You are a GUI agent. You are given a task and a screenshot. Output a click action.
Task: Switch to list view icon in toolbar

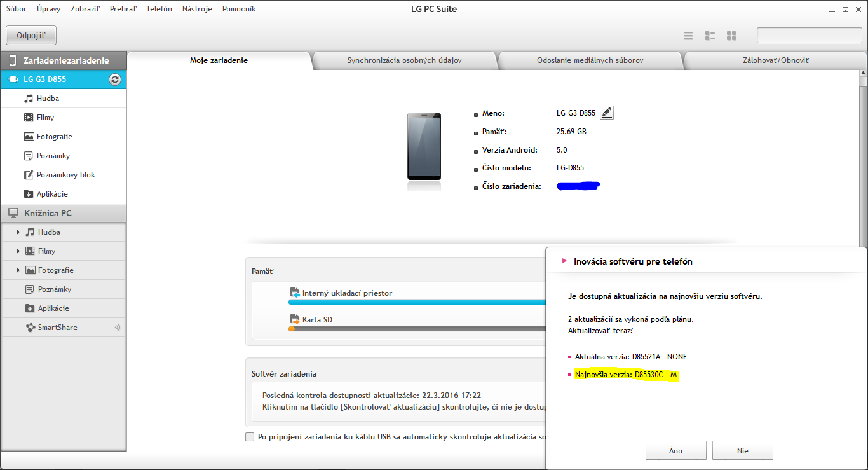(688, 36)
